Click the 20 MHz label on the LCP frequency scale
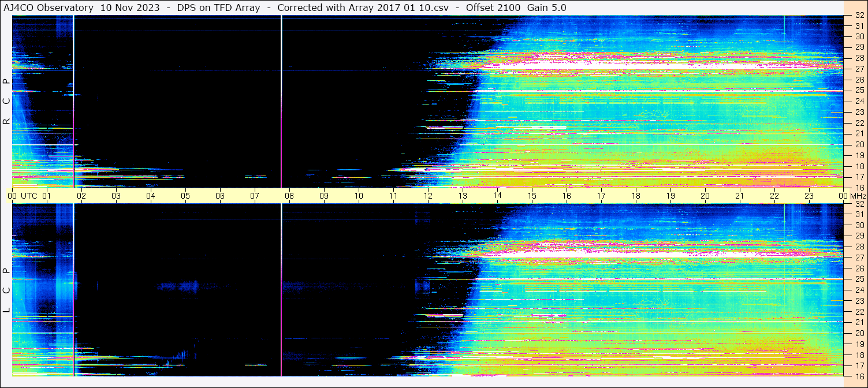 [859, 333]
